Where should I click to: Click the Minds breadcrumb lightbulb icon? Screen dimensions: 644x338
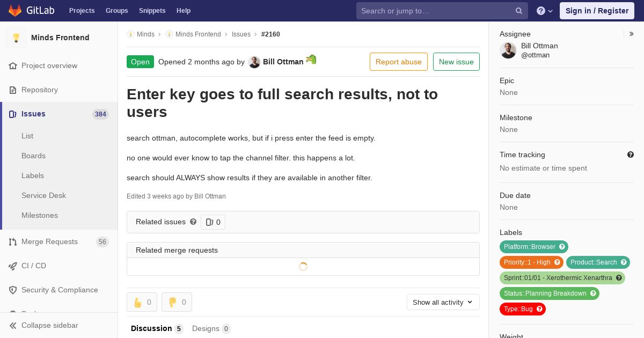click(x=130, y=34)
